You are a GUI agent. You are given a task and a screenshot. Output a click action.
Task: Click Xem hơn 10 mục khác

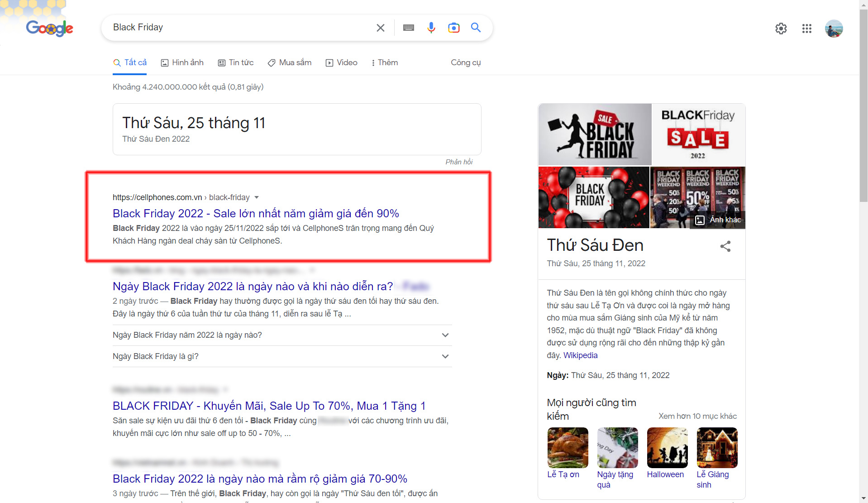697,416
